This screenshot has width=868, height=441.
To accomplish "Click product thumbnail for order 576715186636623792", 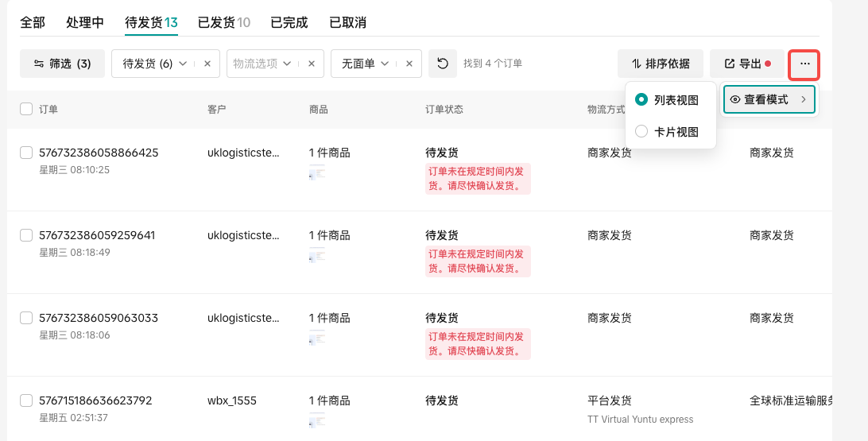I will [x=317, y=421].
